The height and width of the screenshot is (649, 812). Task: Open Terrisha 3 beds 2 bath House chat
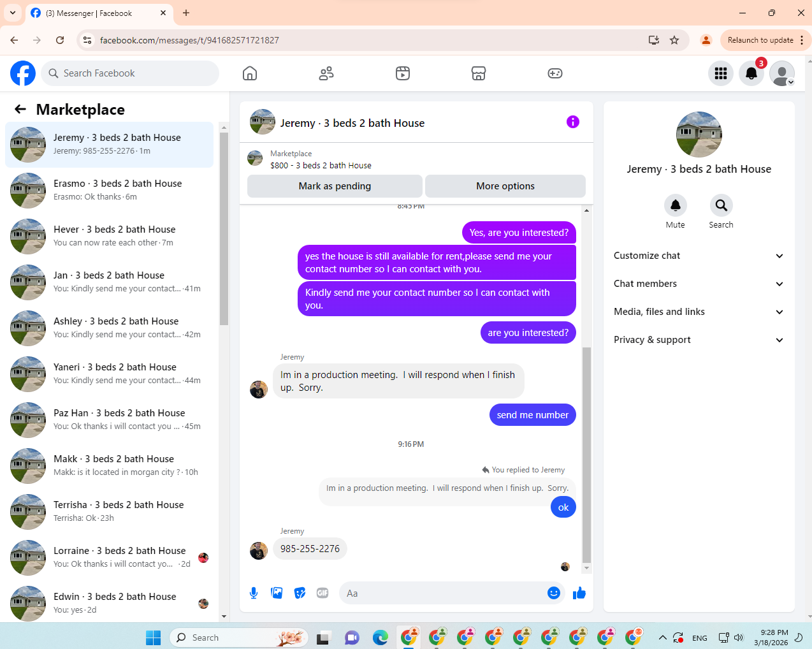[110, 512]
